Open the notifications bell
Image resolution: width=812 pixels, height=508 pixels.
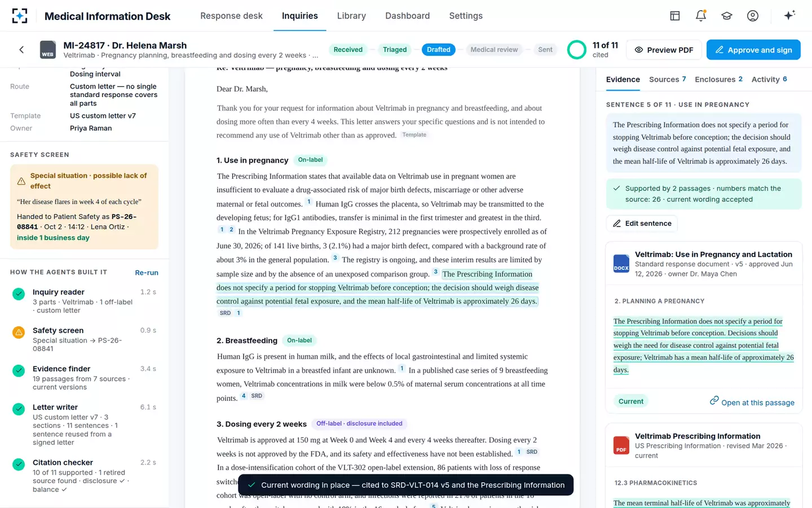click(701, 16)
